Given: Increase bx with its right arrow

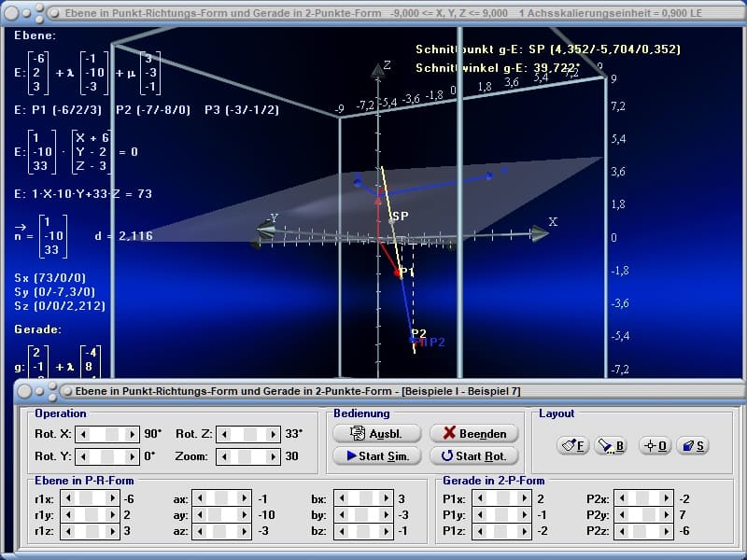Looking at the screenshot, I should (x=387, y=498).
